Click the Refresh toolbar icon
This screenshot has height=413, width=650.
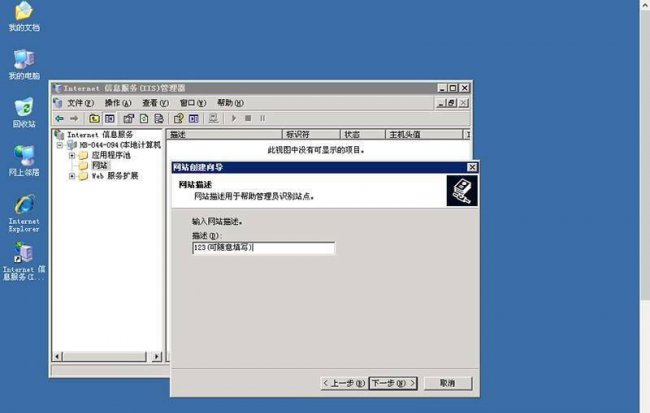pos(144,119)
